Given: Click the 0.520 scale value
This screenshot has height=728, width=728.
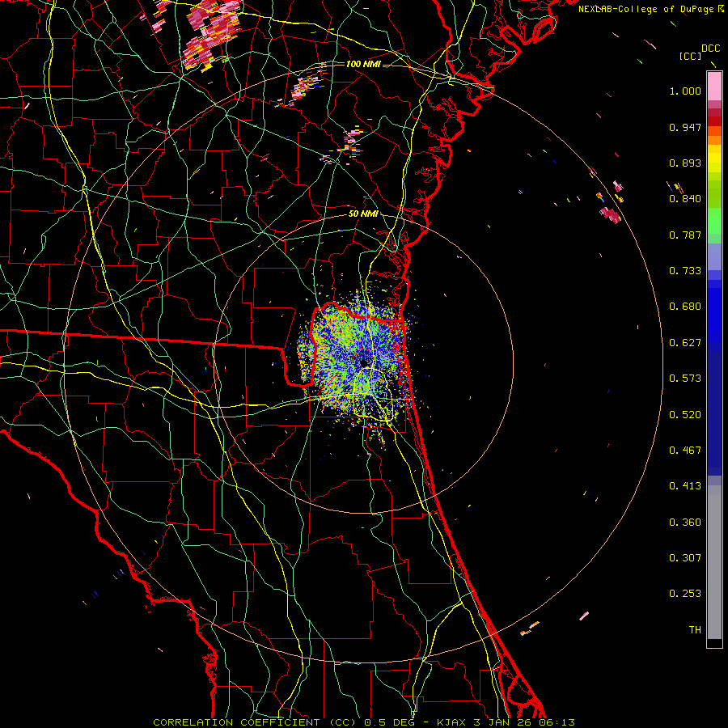Looking at the screenshot, I should pyautogui.click(x=685, y=415).
